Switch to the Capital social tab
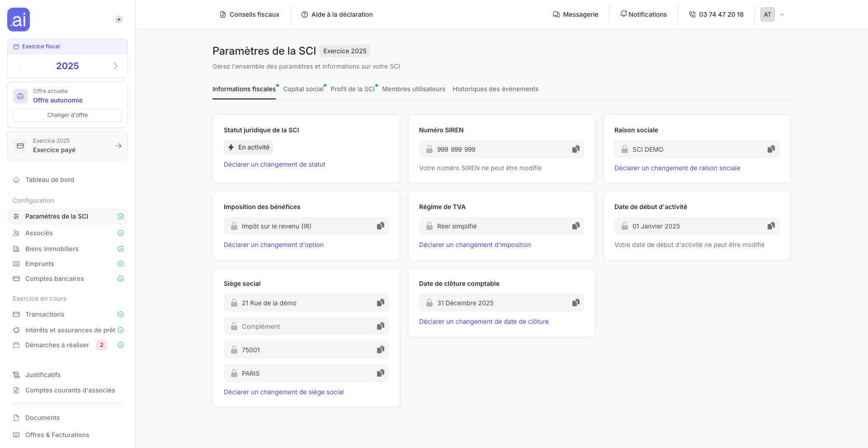868x448 pixels. [303, 89]
